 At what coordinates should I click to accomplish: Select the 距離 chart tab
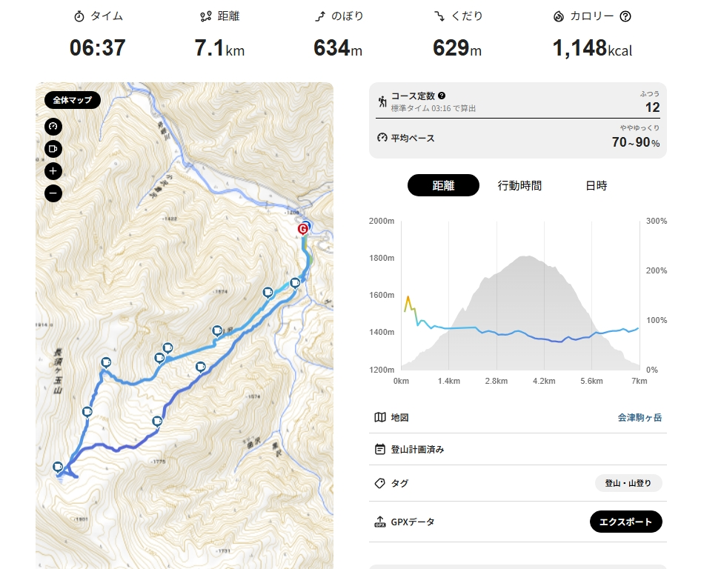pos(443,185)
